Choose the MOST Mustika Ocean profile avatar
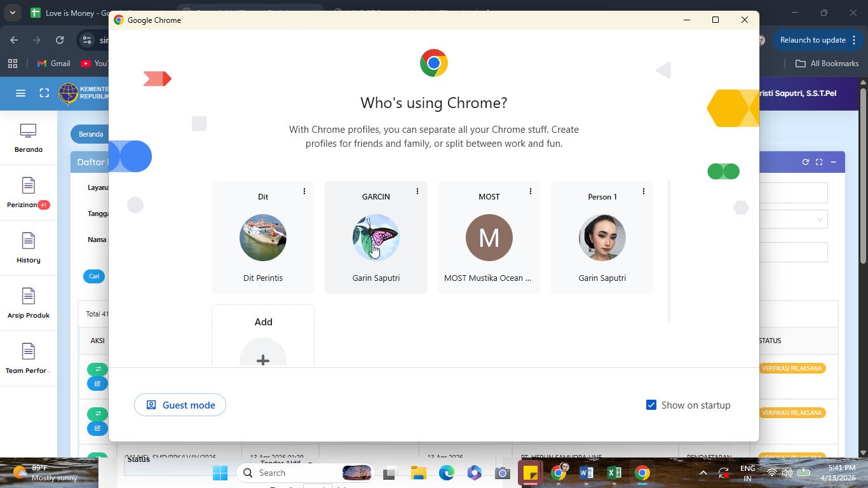 489,238
